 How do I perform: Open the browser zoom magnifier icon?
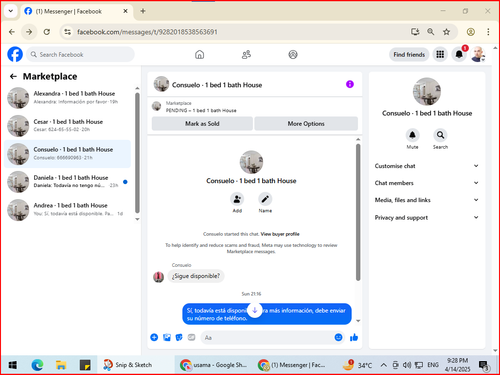click(431, 32)
